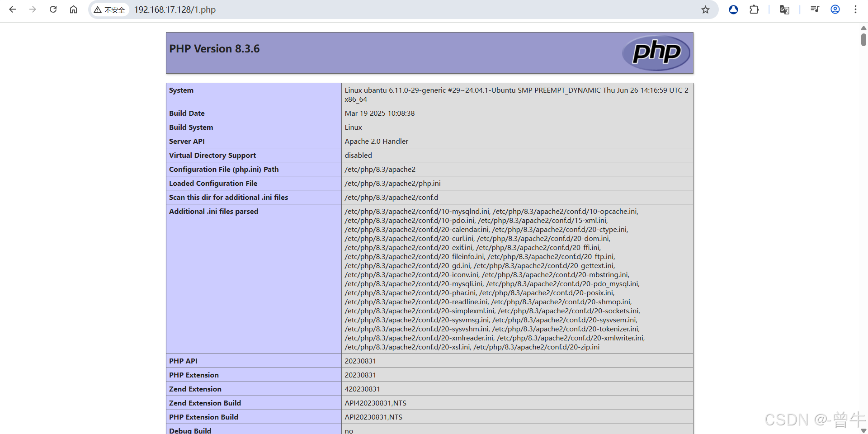This screenshot has width=868, height=434.
Task: Select the Apache 2.0 Handler value
Action: (x=376, y=142)
